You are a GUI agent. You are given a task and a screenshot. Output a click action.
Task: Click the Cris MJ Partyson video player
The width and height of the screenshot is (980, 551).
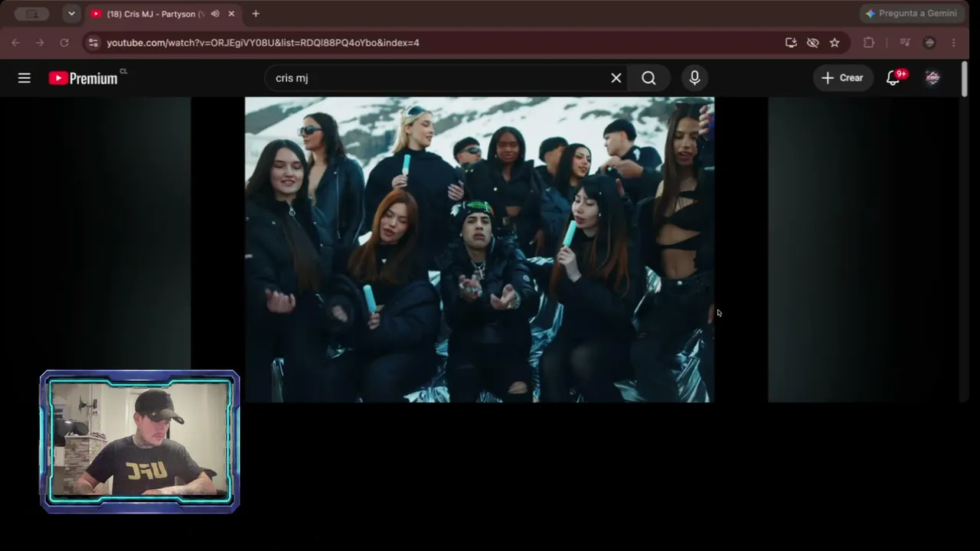(x=479, y=249)
